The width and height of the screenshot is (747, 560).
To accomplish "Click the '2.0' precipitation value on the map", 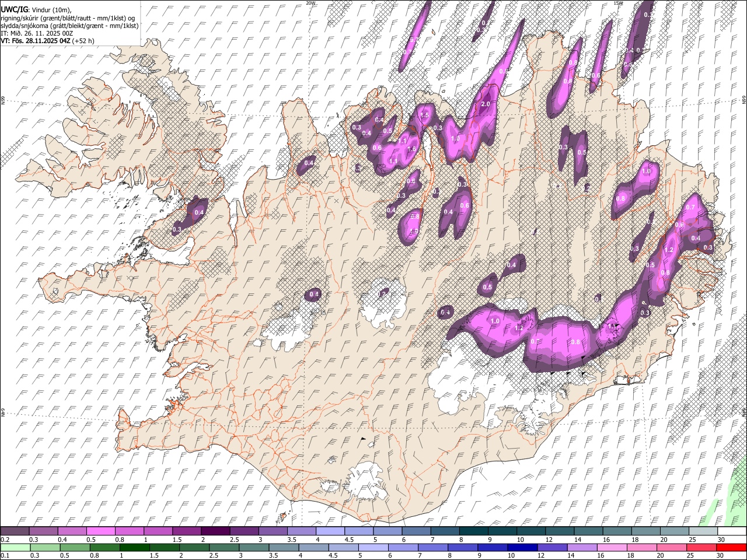I will tap(485, 104).
